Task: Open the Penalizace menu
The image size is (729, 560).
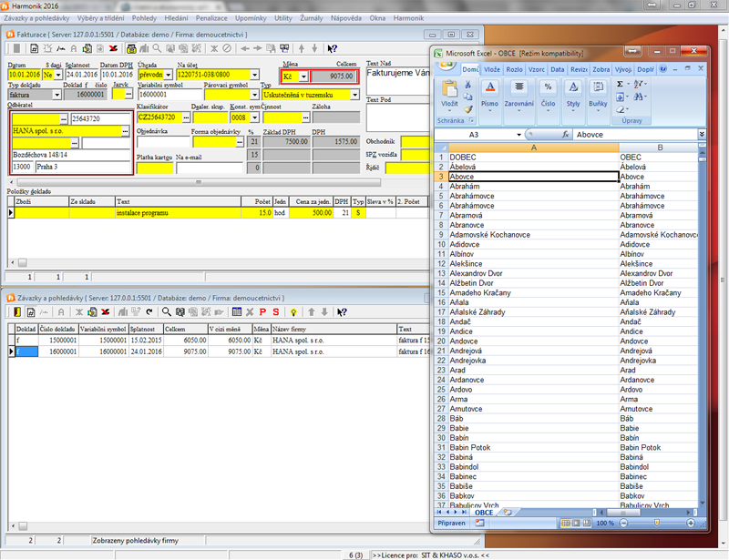Action: coord(211,18)
